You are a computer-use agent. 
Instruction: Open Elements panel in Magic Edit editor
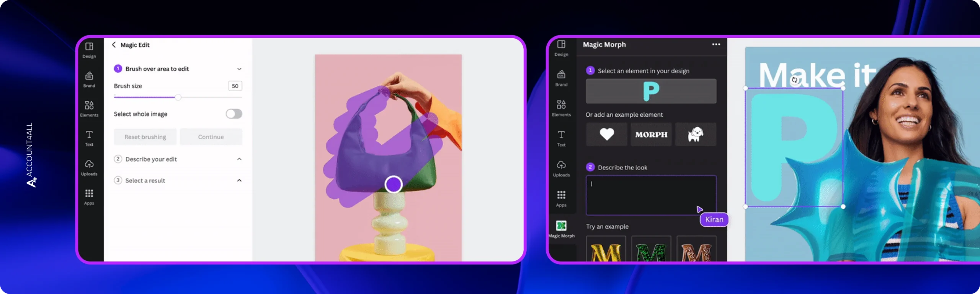click(x=89, y=109)
